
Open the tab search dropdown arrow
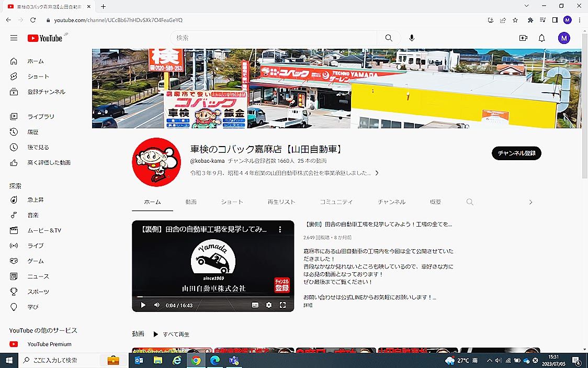click(526, 6)
